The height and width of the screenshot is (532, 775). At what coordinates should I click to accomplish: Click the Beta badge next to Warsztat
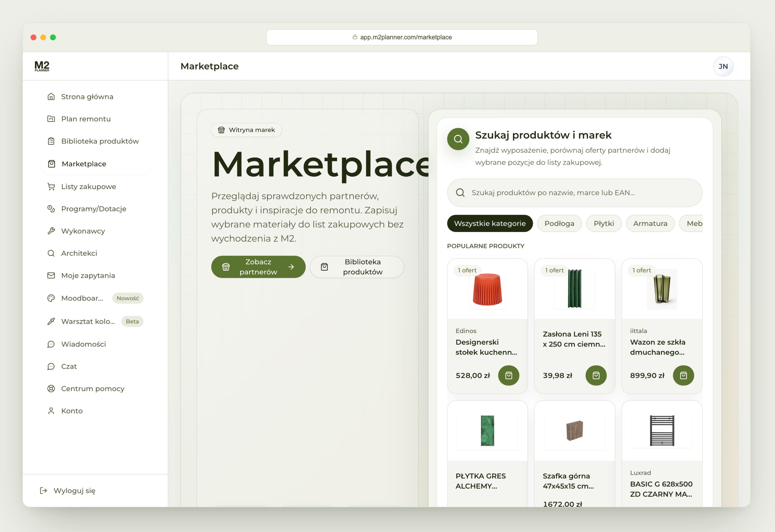(x=132, y=321)
